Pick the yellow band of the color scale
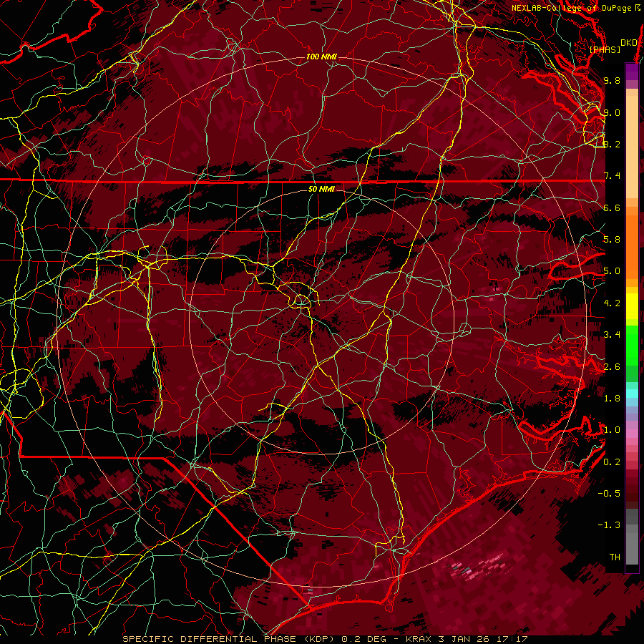The width and height of the screenshot is (644, 644). pos(632,306)
